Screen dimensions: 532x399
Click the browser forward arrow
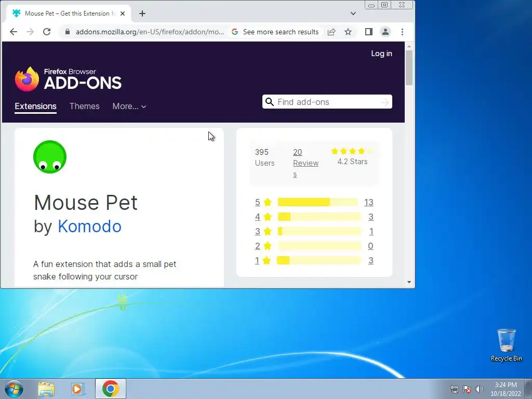click(30, 32)
